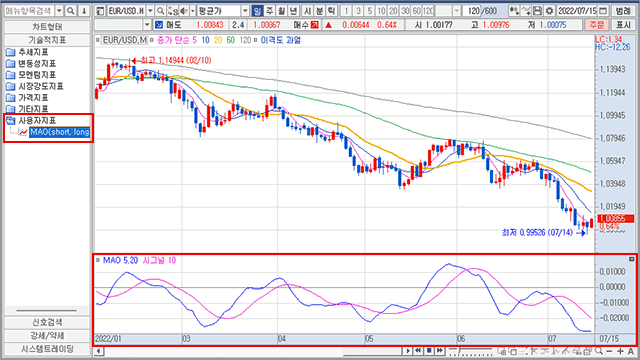This screenshot has width=640, height=360.
Task: Click the symbol-swap S icon
Action: tap(173, 11)
